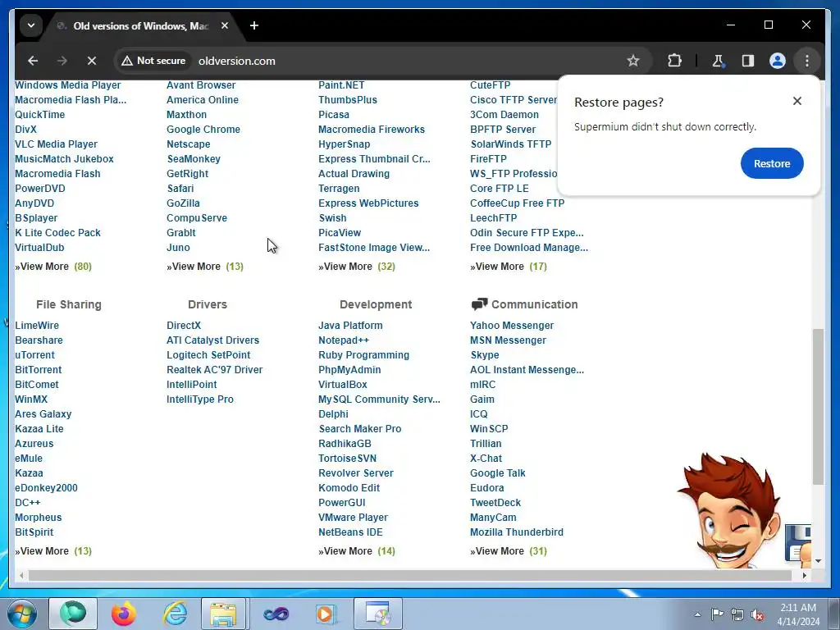Open the VirtualBox link
The height and width of the screenshot is (630, 840).
[343, 384]
